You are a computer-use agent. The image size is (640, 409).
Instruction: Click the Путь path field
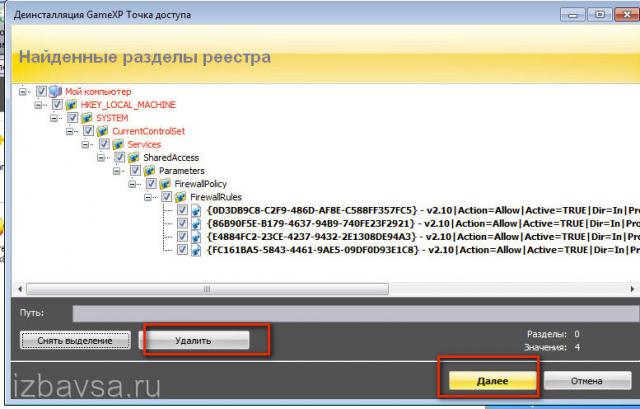356,313
